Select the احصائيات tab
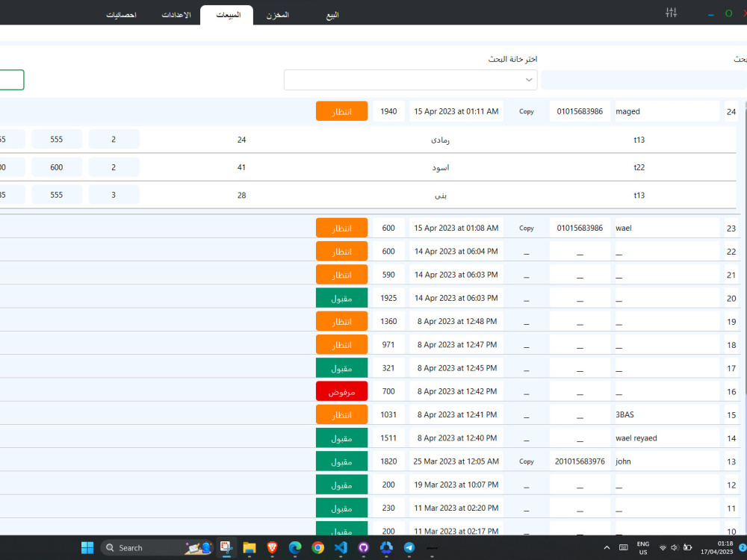This screenshot has width=747, height=560. [x=121, y=13]
